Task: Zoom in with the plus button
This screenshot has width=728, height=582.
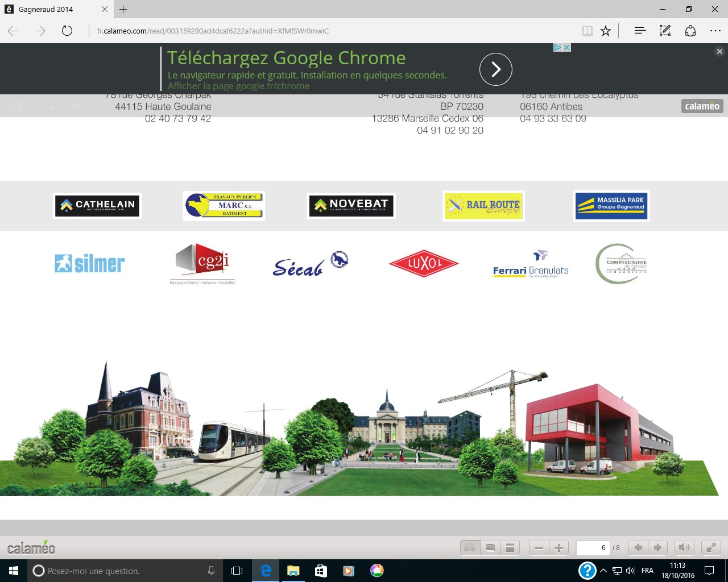Action: [x=559, y=548]
